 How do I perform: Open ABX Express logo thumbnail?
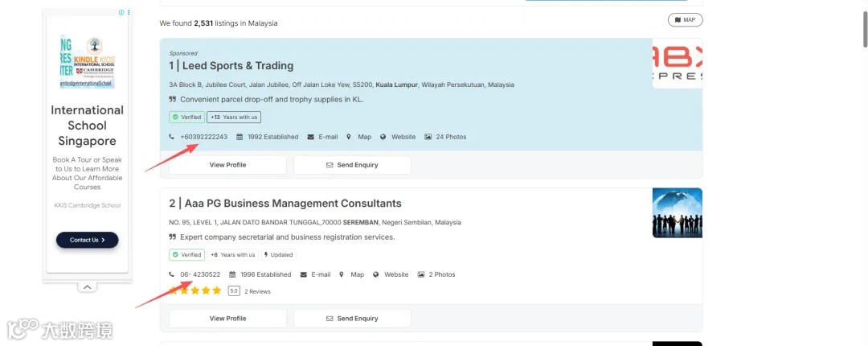click(x=677, y=64)
